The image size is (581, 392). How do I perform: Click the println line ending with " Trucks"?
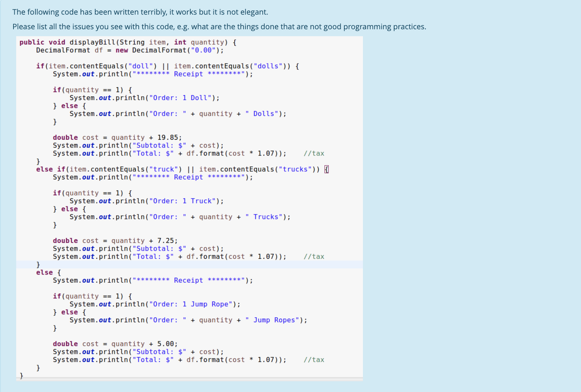pos(180,217)
